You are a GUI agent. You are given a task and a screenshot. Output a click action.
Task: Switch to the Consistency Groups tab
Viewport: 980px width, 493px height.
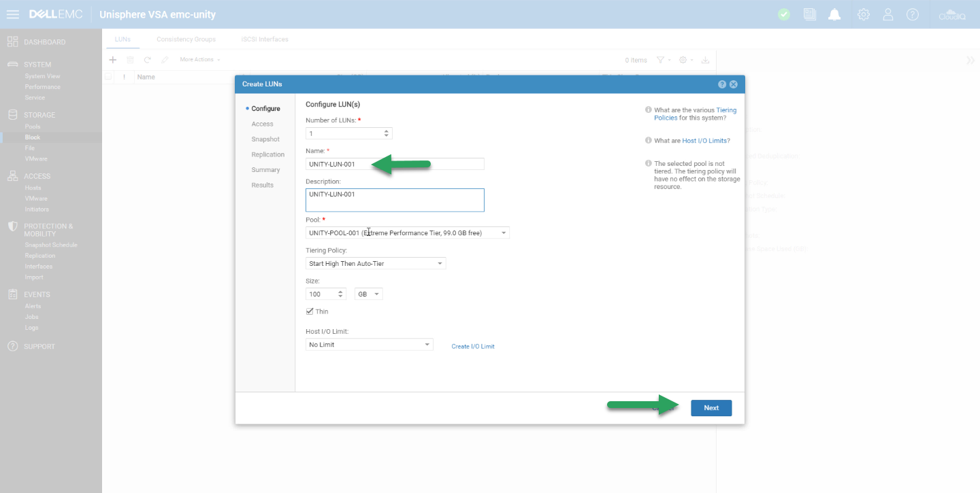click(186, 39)
